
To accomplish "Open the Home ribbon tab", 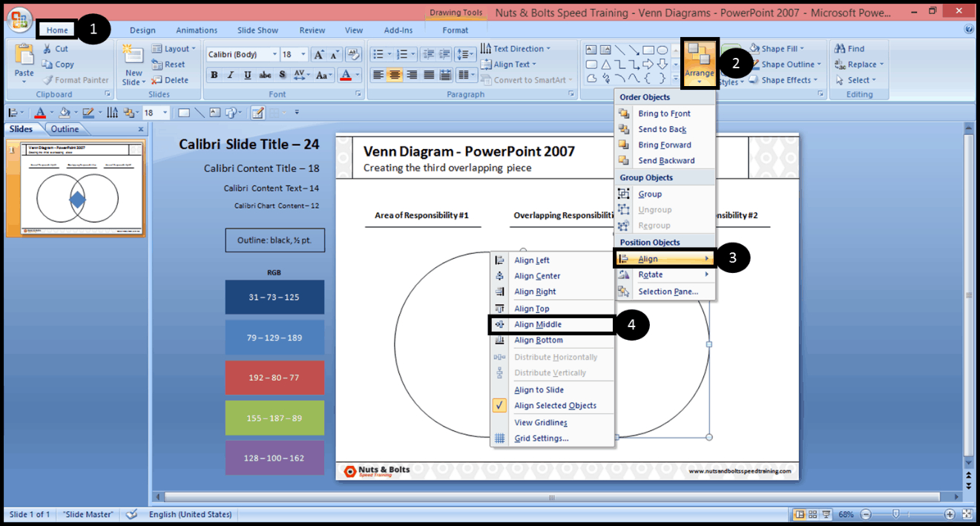I will pyautogui.click(x=57, y=30).
